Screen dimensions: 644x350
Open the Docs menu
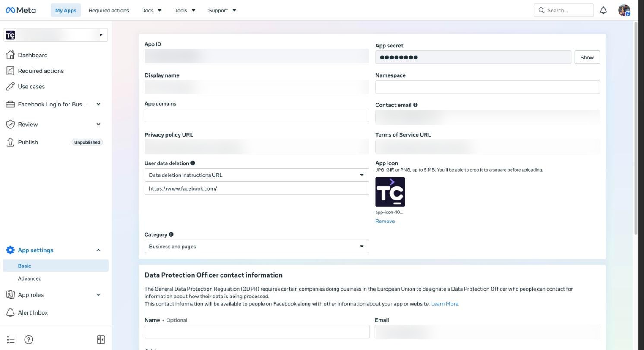pyautogui.click(x=152, y=10)
